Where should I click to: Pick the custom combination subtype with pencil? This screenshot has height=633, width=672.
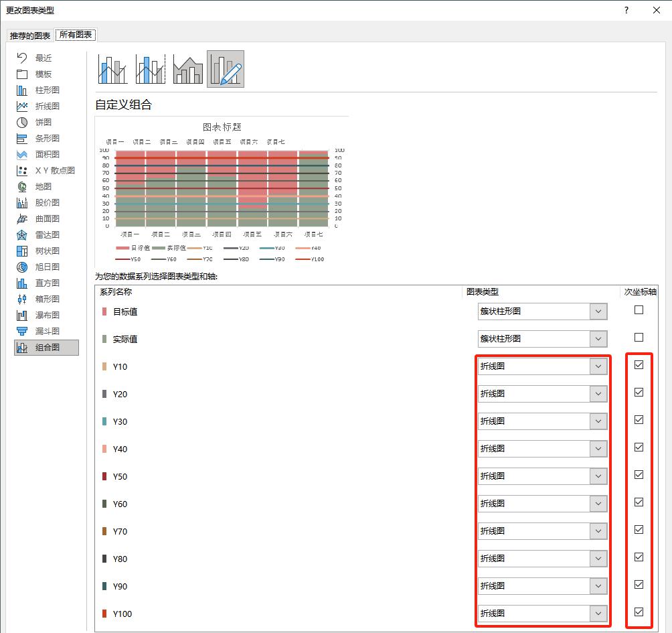point(226,69)
